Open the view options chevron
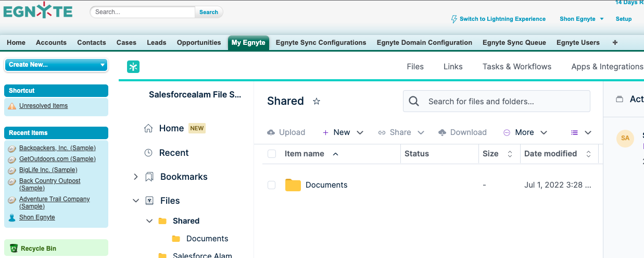Image resolution: width=644 pixels, height=258 pixels. pos(588,132)
